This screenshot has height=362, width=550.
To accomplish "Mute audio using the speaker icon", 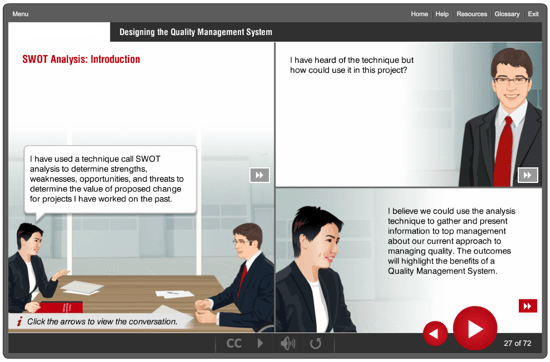I will pyautogui.click(x=288, y=343).
